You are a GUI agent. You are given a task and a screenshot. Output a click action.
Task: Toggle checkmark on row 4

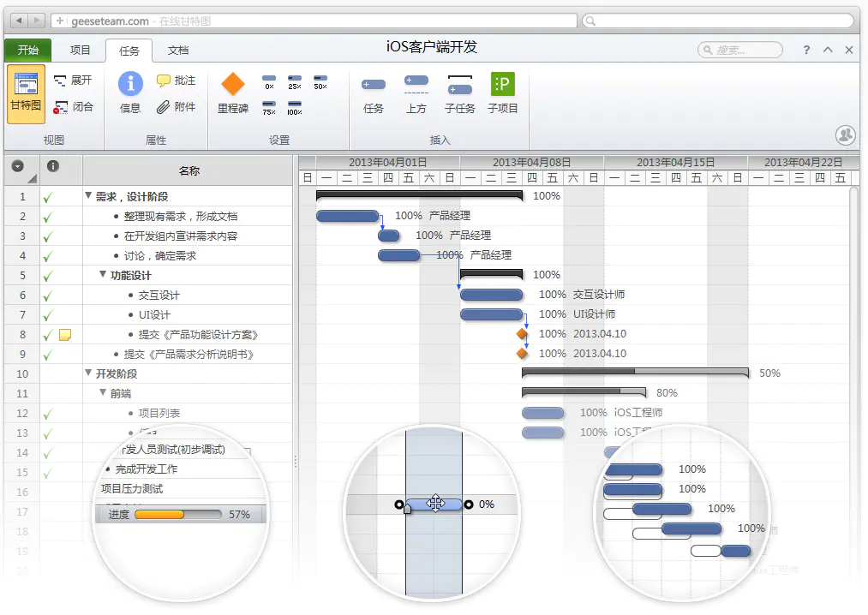(48, 256)
